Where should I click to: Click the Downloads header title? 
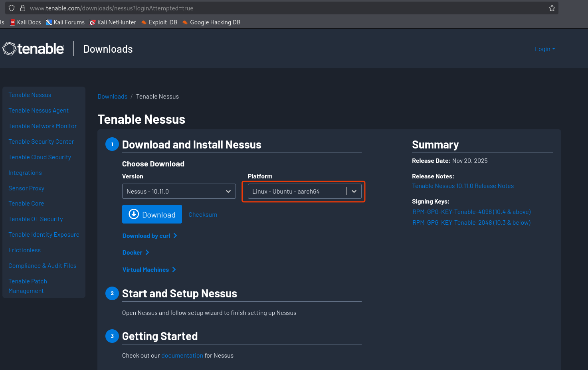[108, 49]
